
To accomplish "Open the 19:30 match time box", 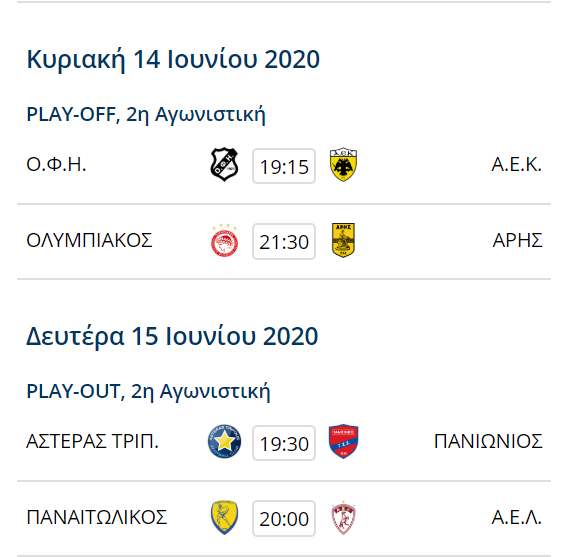I will [284, 443].
